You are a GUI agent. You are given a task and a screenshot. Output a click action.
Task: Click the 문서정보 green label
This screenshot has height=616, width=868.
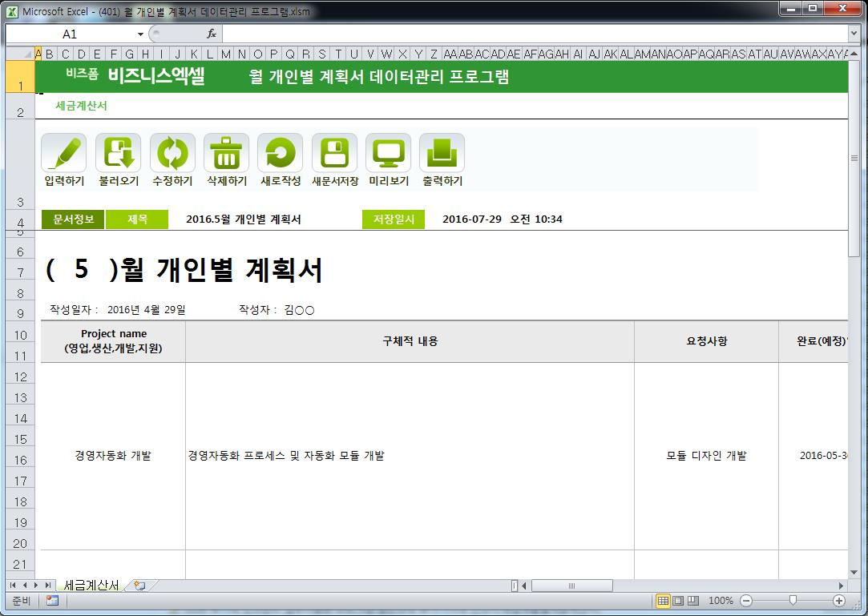(73, 219)
